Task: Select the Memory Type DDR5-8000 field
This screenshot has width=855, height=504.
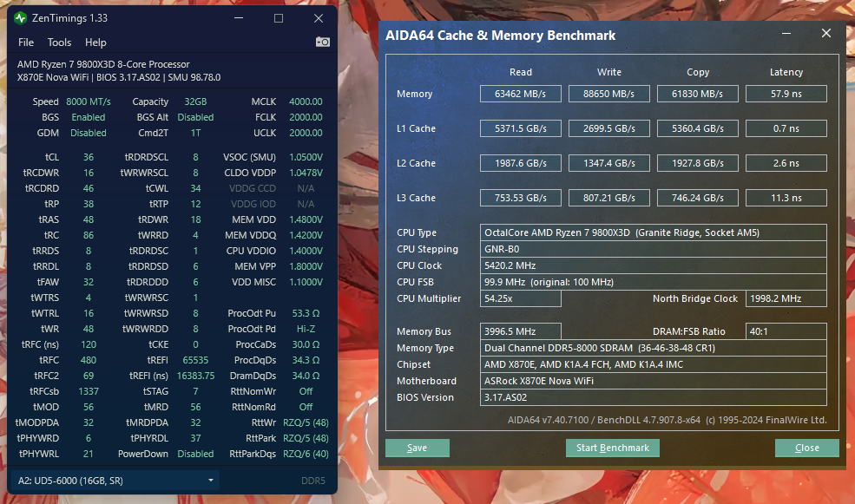Action: click(653, 349)
